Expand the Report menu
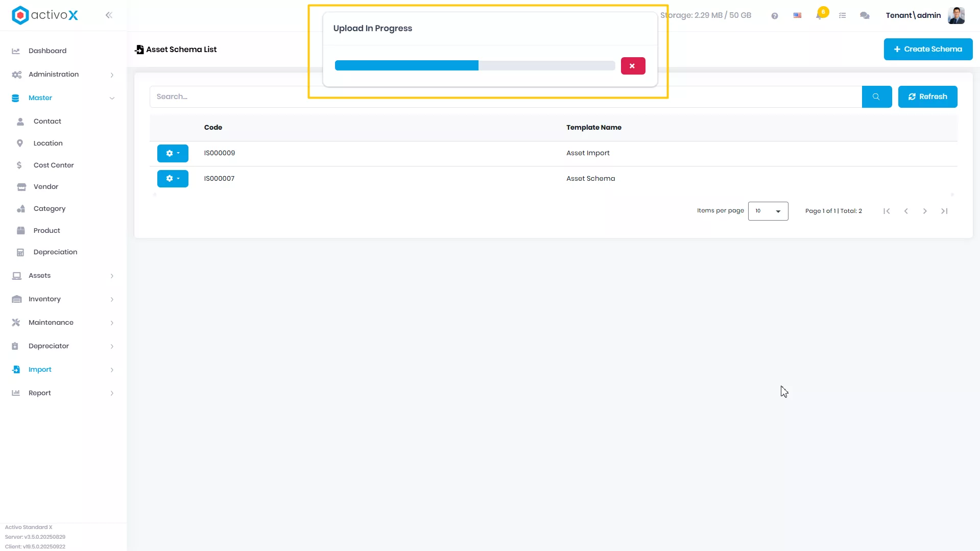This screenshot has height=551, width=980. click(63, 393)
